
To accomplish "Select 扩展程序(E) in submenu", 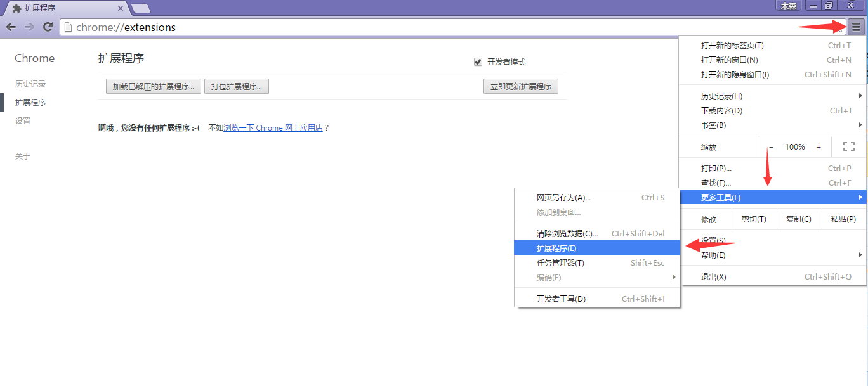I will (597, 248).
